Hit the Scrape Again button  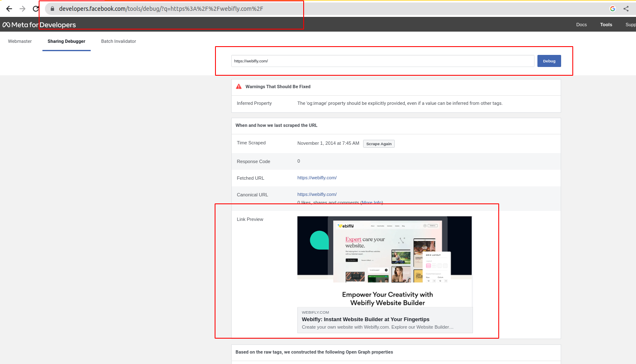(379, 144)
